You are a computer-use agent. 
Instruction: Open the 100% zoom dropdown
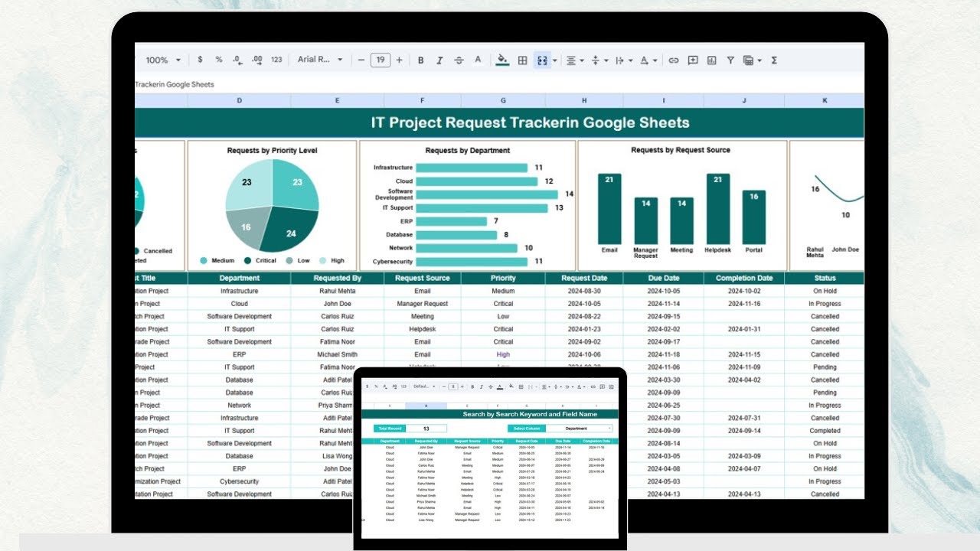click(x=163, y=60)
